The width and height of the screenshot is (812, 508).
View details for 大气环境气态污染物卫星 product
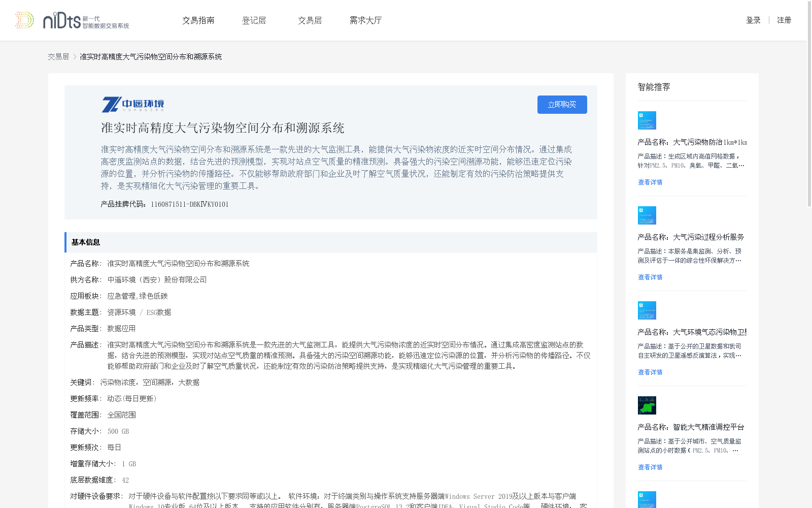[650, 372]
